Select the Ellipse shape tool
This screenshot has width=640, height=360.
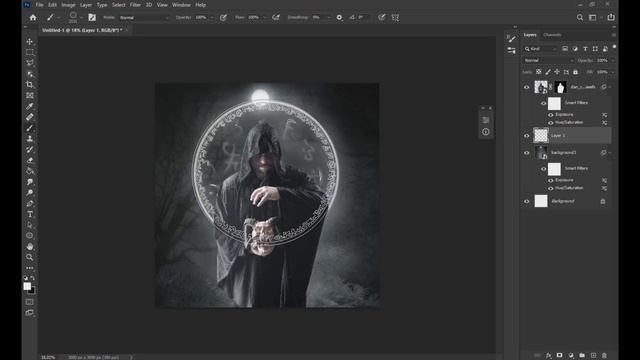[x=30, y=236]
